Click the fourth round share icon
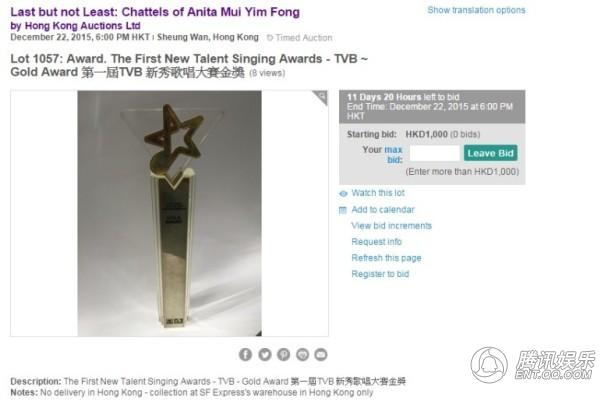 click(x=302, y=354)
